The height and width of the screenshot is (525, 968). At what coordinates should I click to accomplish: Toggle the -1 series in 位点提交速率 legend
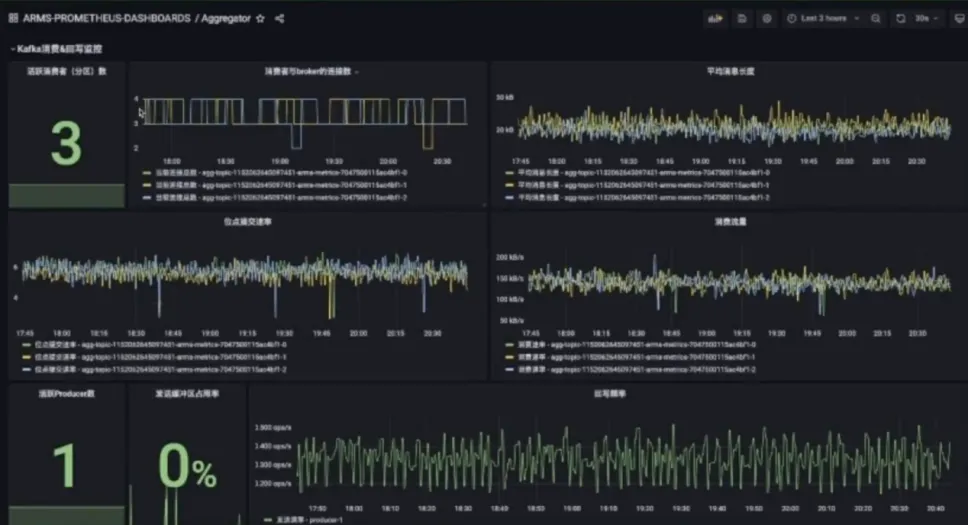154,357
